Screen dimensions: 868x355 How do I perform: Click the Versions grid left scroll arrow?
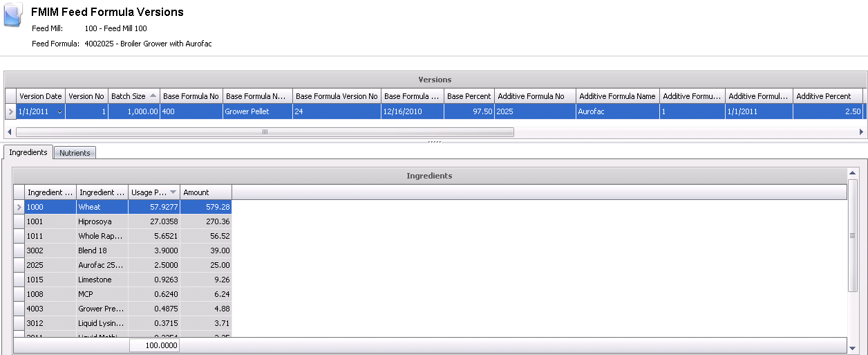9,131
